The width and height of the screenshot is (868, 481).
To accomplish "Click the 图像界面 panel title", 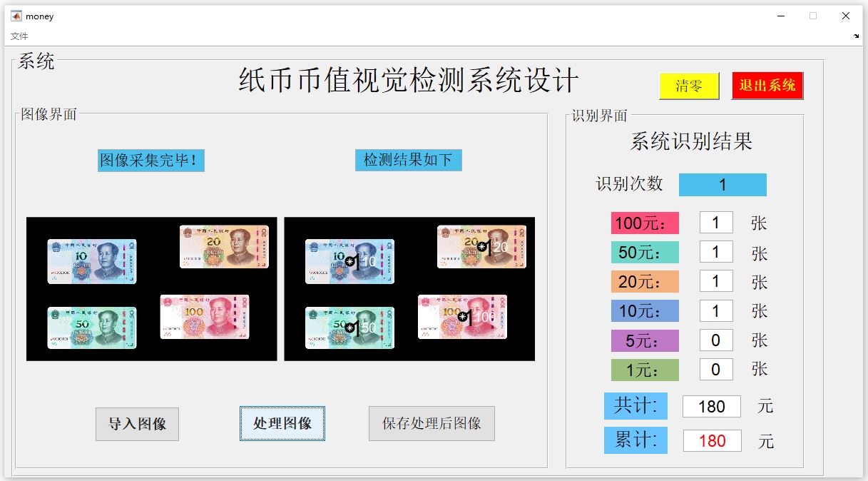I will (x=48, y=114).
